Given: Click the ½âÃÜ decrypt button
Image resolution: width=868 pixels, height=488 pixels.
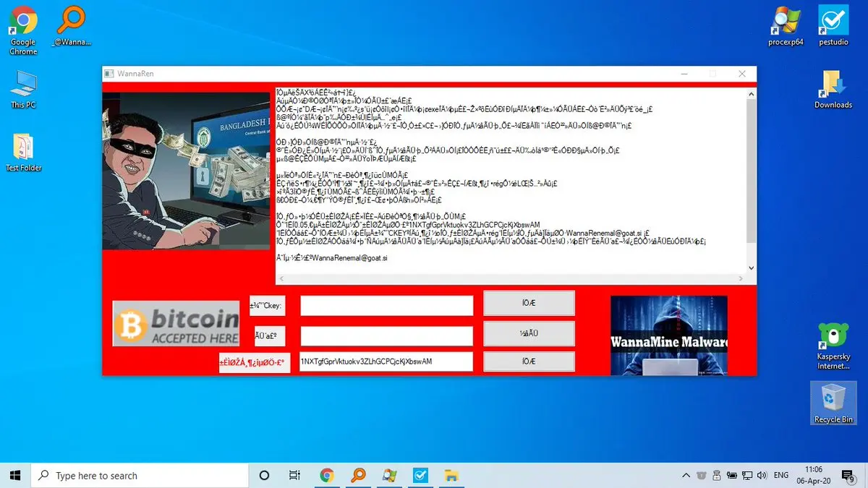Looking at the screenshot, I should tap(529, 333).
